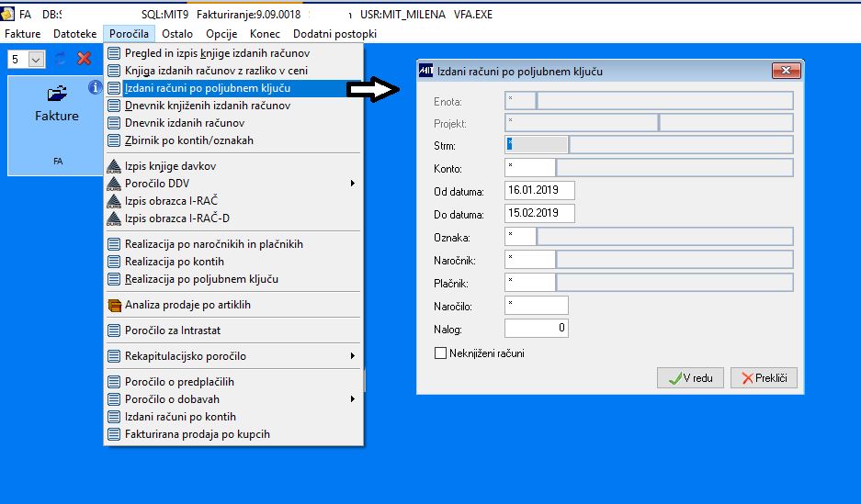
Task: Expand the Poročilo DDV submenu arrow
Action: pyautogui.click(x=353, y=184)
